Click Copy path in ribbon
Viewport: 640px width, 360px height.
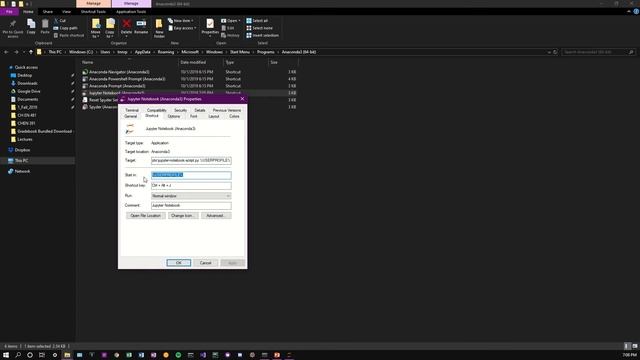65,28
